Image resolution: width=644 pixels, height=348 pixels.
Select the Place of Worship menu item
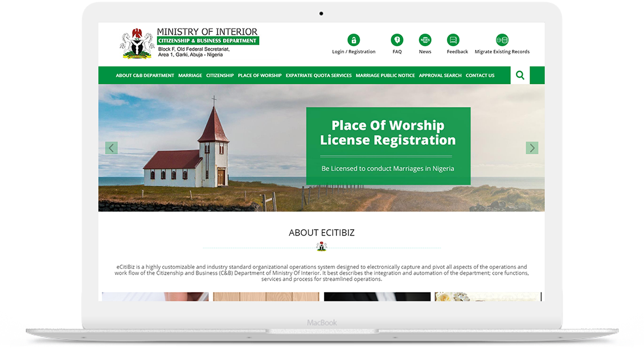(x=260, y=76)
